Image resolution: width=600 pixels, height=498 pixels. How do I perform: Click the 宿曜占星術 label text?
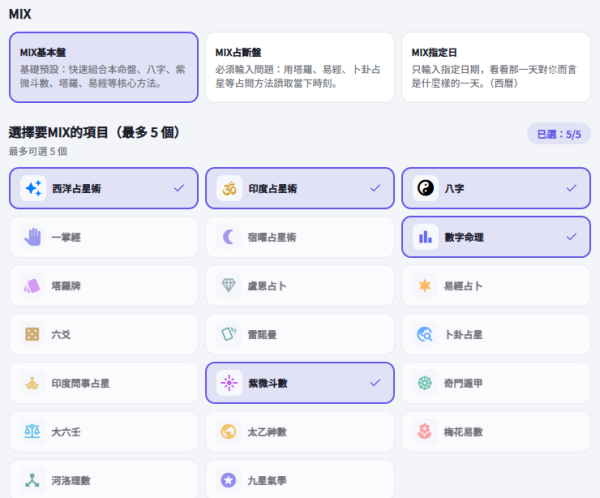(x=272, y=237)
